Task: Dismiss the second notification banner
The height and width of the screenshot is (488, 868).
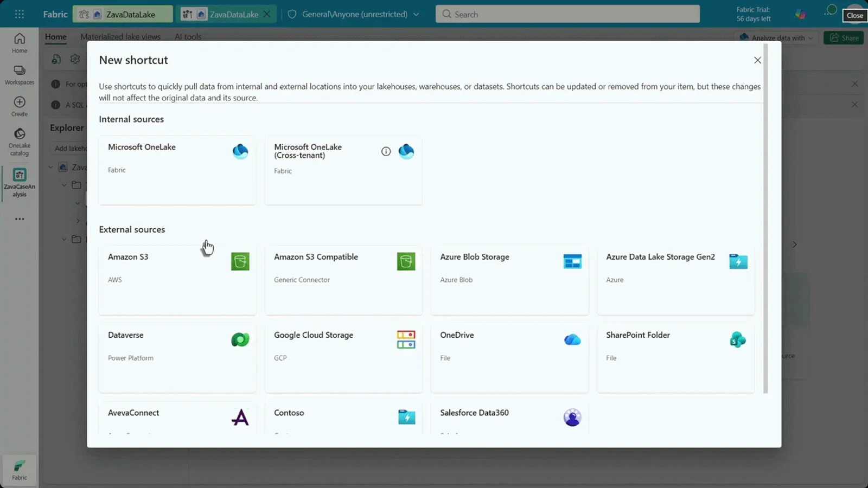Action: (854, 104)
